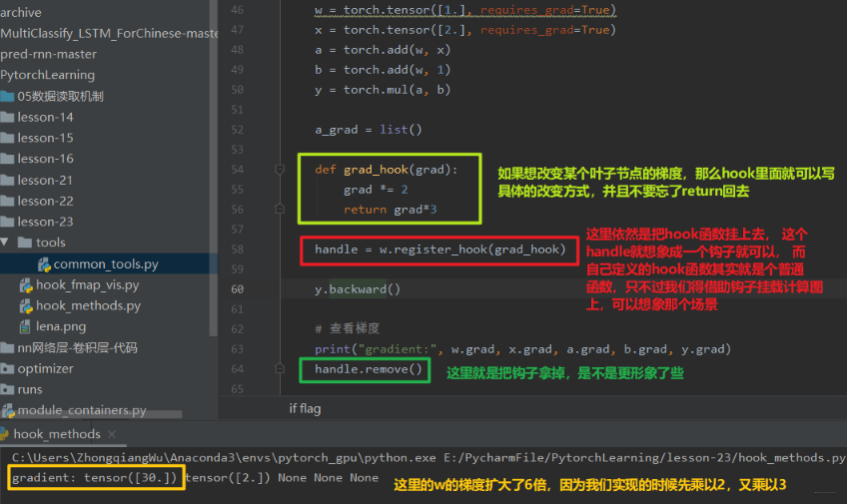Click the lesson-23 folder icon

point(7,222)
